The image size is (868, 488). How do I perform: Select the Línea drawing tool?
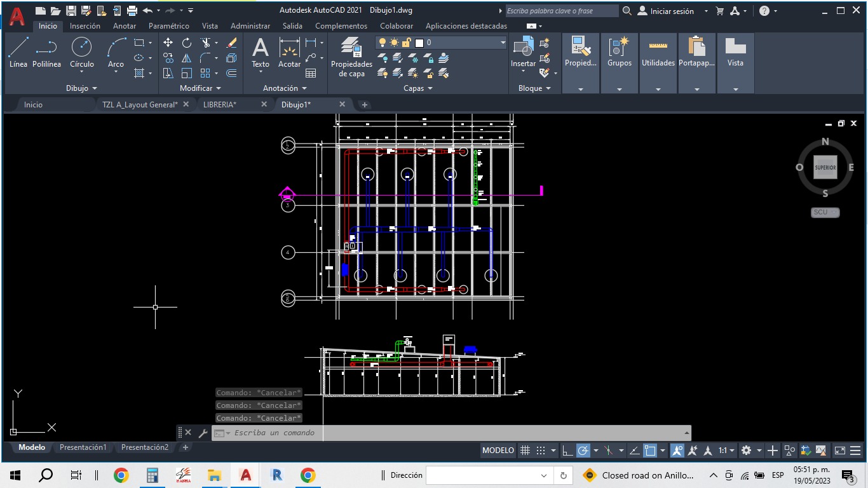18,52
